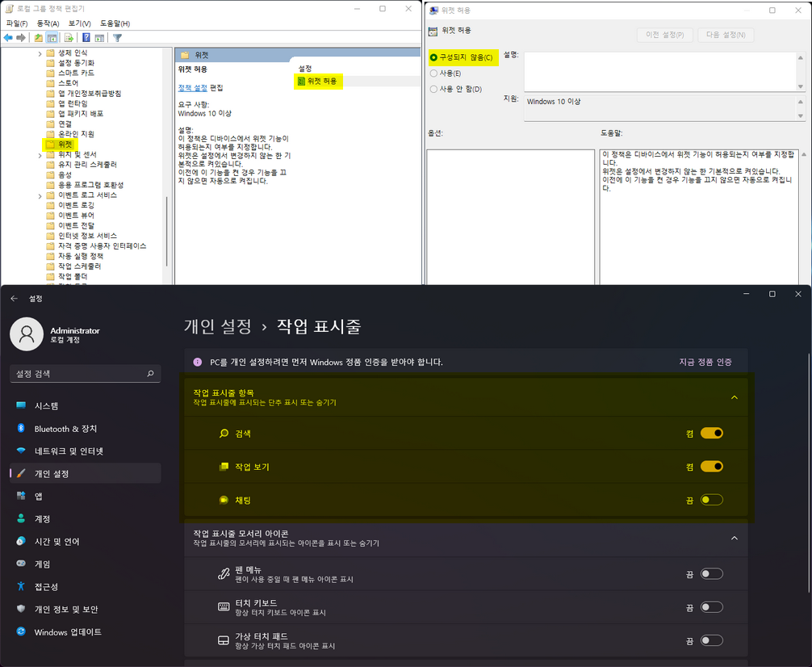The height and width of the screenshot is (667, 812).
Task: Enable the 펜 메뉴 toggle
Action: pyautogui.click(x=712, y=573)
